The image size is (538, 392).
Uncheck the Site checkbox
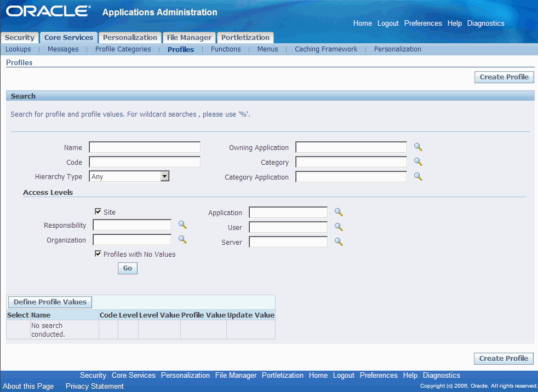tap(98, 212)
